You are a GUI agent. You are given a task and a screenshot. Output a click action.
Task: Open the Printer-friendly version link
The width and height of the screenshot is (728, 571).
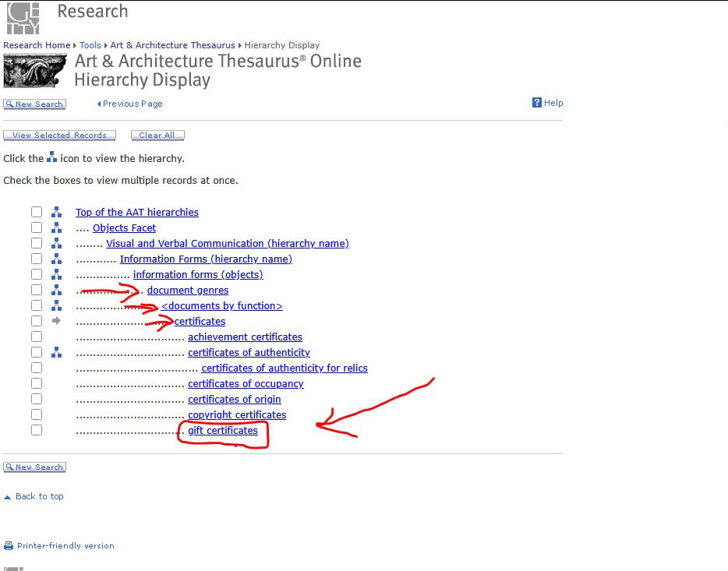pos(65,545)
